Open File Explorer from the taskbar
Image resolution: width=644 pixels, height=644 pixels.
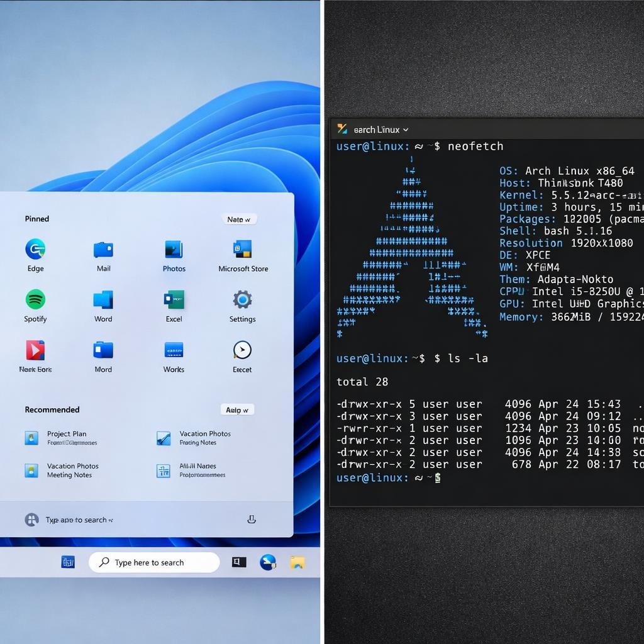(297, 562)
